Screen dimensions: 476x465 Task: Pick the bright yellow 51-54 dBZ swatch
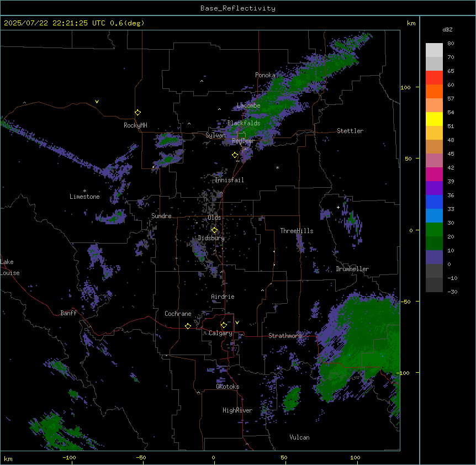(434, 119)
